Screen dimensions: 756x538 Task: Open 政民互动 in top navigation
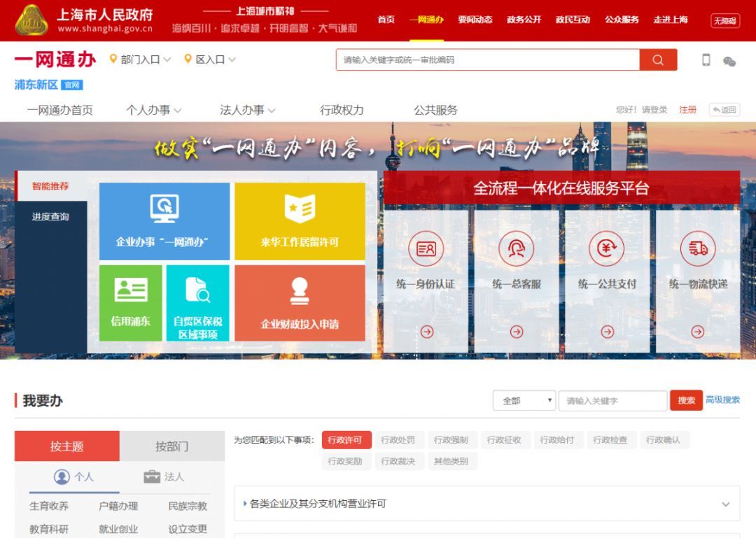coord(573,20)
